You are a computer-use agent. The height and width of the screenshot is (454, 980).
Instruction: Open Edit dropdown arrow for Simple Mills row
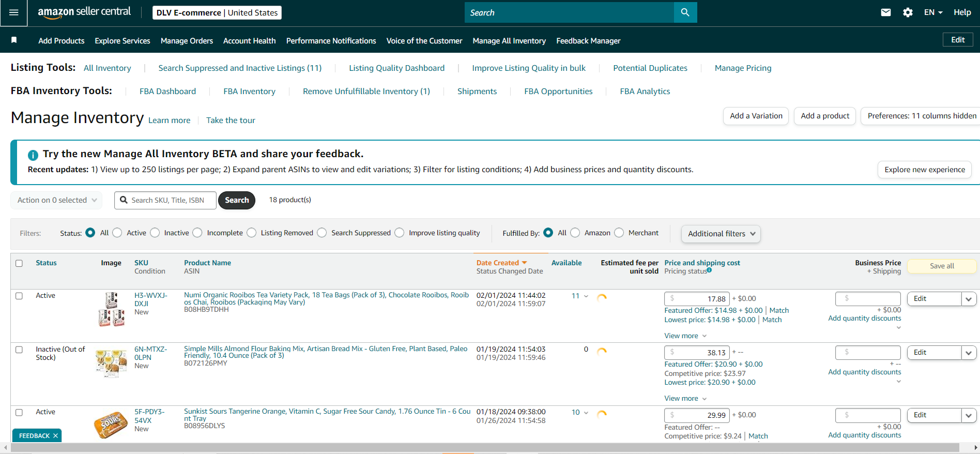click(969, 353)
